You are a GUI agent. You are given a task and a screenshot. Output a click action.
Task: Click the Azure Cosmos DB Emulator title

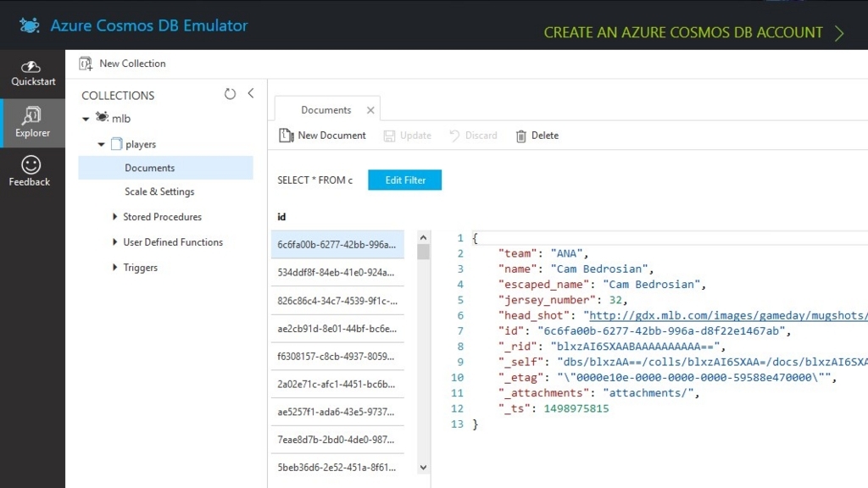[x=149, y=25]
